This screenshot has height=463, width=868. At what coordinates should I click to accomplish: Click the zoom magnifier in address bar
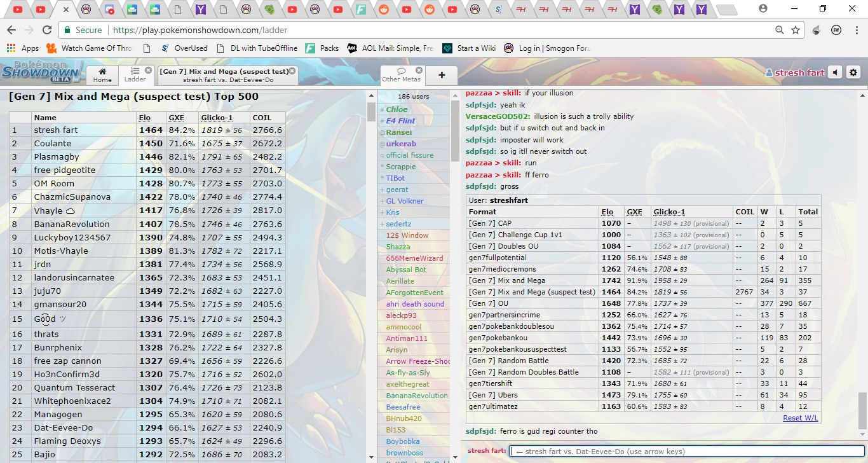pos(779,30)
